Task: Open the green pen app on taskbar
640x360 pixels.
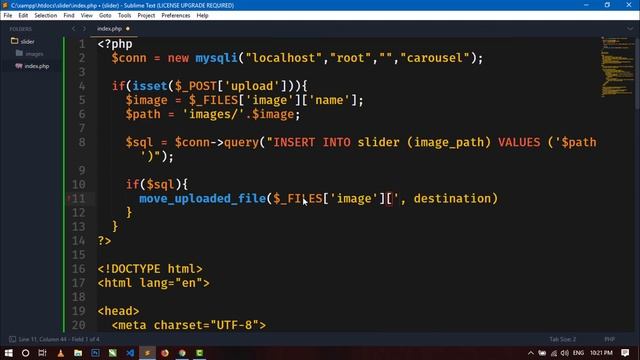Action: tap(113, 353)
